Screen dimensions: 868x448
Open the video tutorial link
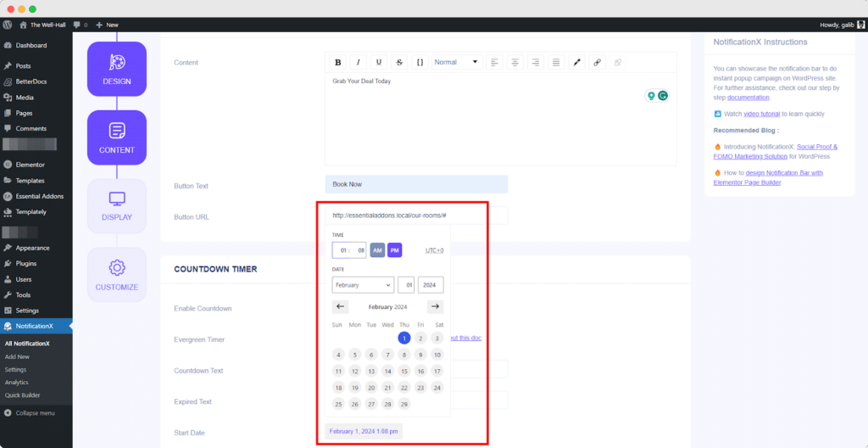click(x=761, y=115)
